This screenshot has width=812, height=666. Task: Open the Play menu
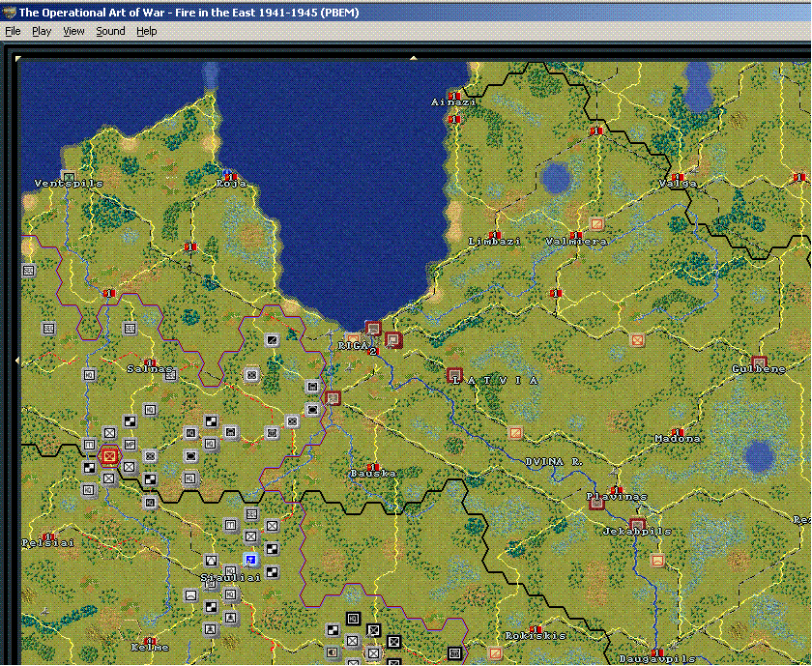point(42,31)
